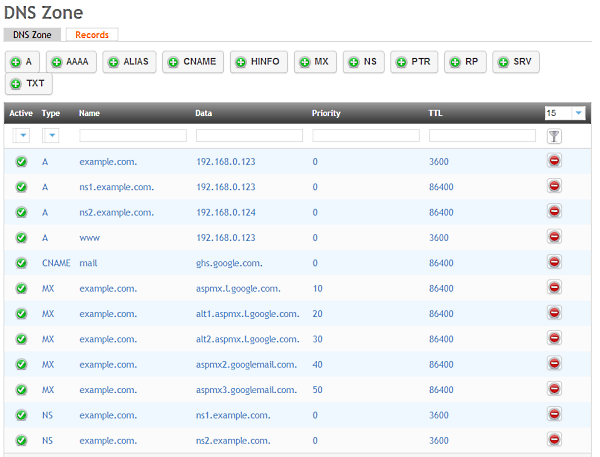Viewport: 600px width, 457px height.
Task: Delete the MX record aspmx2.googlemail.com.
Action: pos(554,364)
